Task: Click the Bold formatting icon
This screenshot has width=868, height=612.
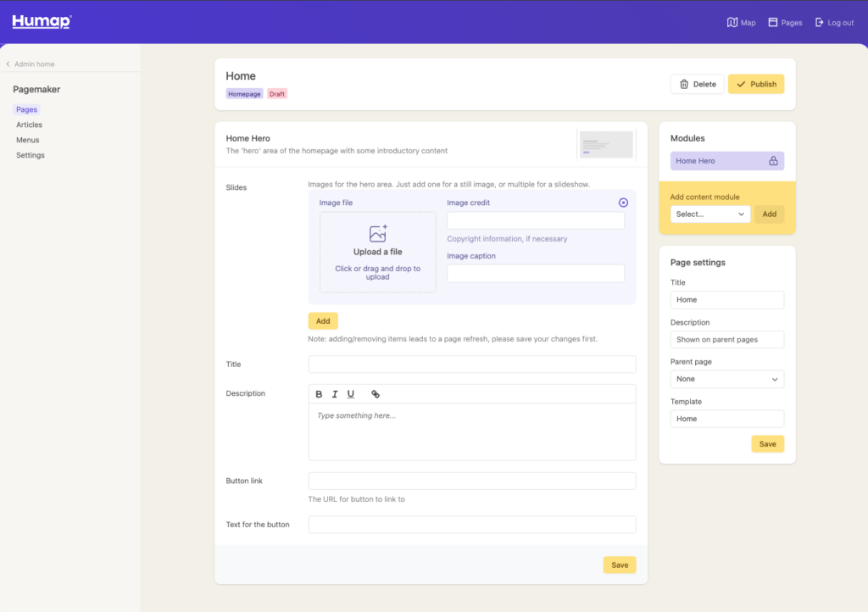Action: coord(320,394)
